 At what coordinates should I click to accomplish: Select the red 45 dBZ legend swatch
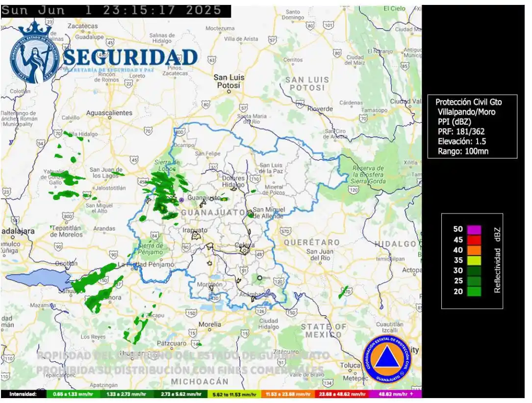[x=474, y=240]
